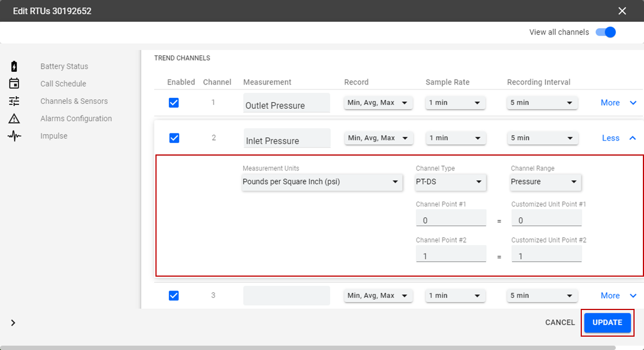This screenshot has height=350, width=644.
Task: Click the CANCEL button
Action: coord(560,323)
